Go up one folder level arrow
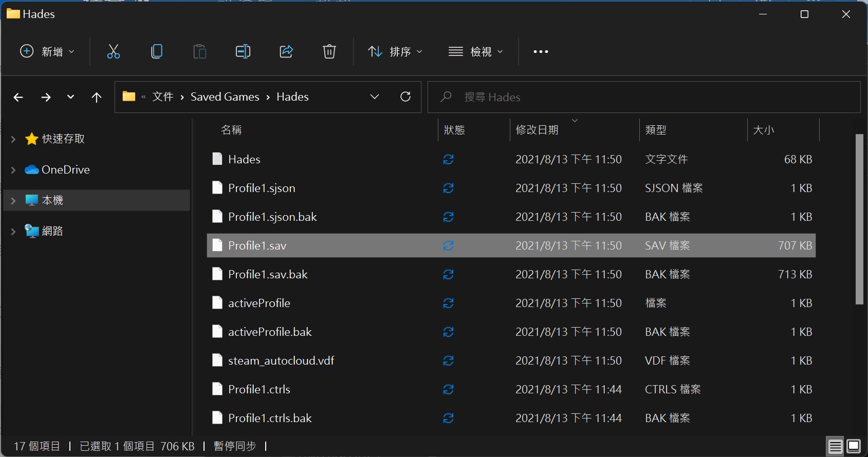868x457 pixels. [97, 97]
